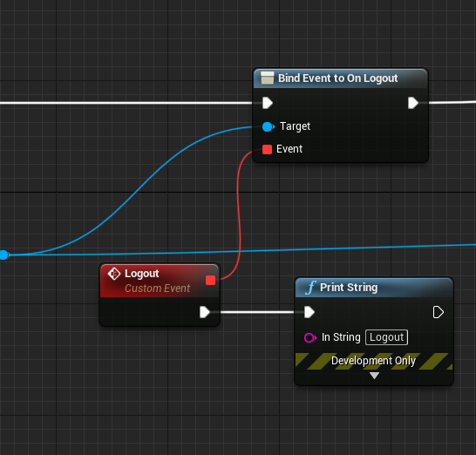Screen dimensions: 476x455
Task: Click the Print String execution output pin
Action: coord(438,312)
